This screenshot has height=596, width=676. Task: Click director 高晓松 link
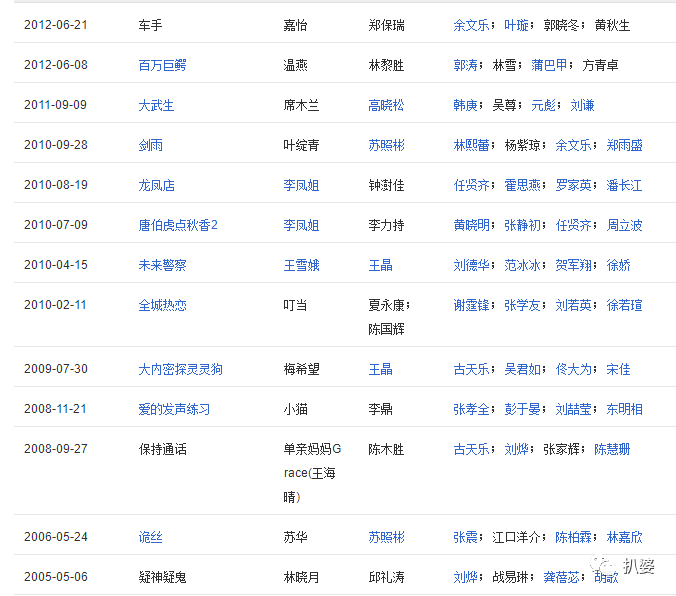click(x=386, y=105)
